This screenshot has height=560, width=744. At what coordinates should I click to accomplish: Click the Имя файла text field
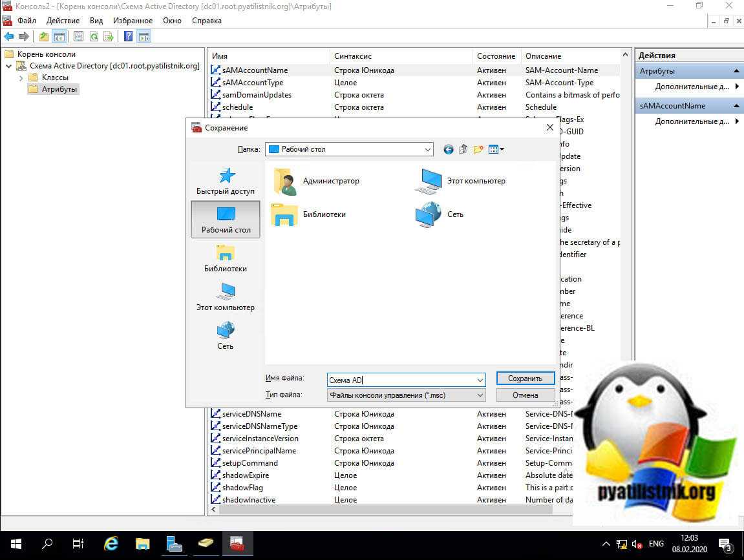pos(401,380)
